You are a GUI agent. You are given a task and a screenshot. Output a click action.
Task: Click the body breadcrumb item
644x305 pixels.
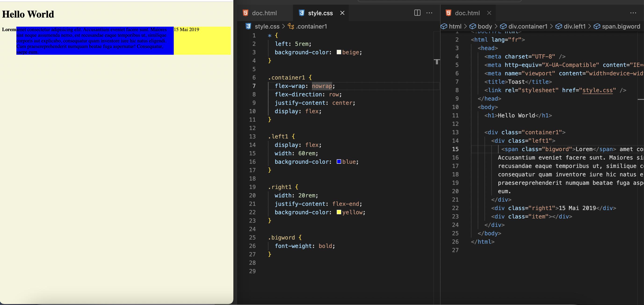pos(485,26)
